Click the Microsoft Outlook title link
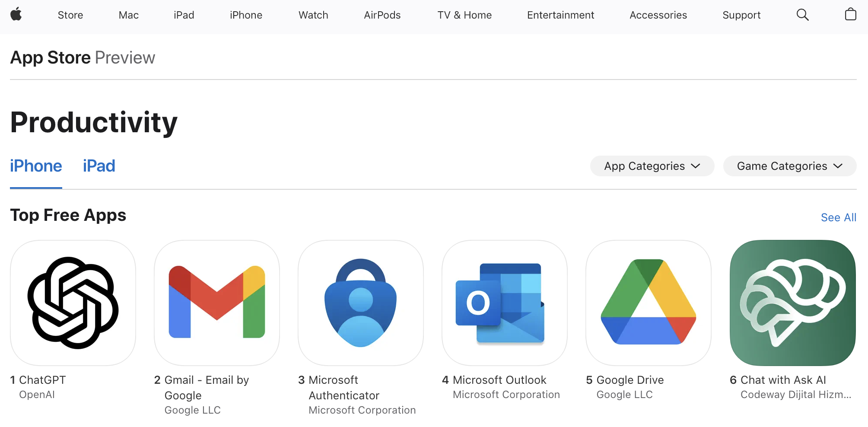The width and height of the screenshot is (868, 427). click(x=499, y=380)
